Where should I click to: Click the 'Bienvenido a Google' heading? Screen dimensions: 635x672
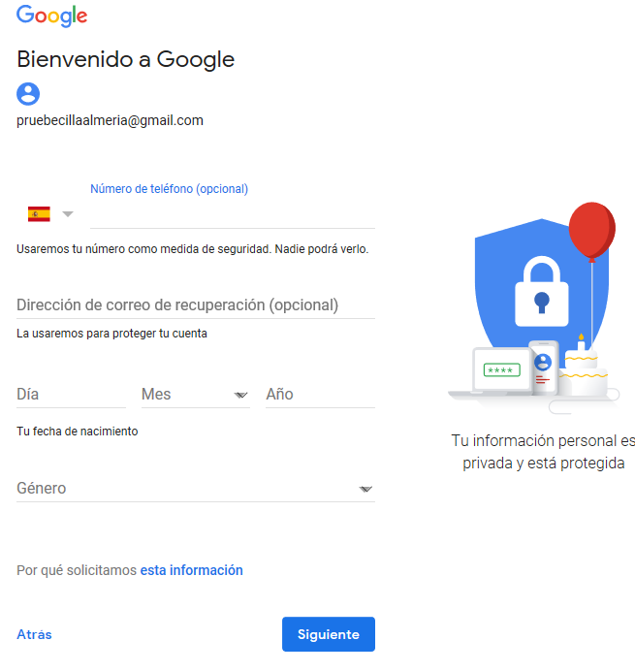coord(125,59)
